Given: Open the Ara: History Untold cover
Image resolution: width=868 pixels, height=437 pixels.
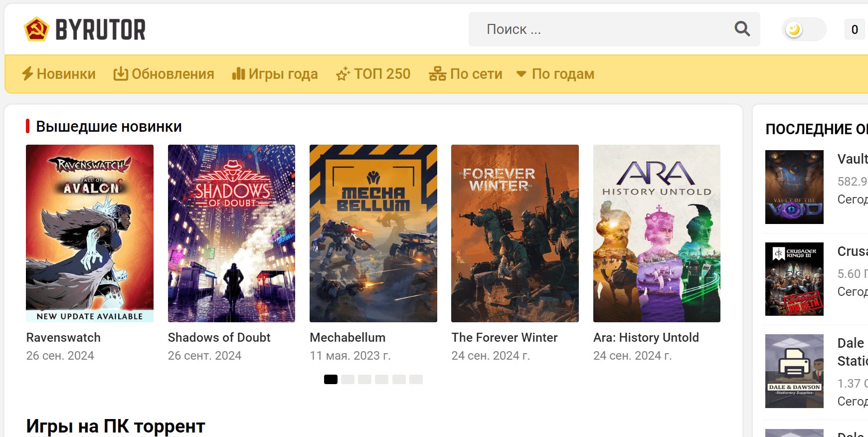Looking at the screenshot, I should tap(657, 233).
